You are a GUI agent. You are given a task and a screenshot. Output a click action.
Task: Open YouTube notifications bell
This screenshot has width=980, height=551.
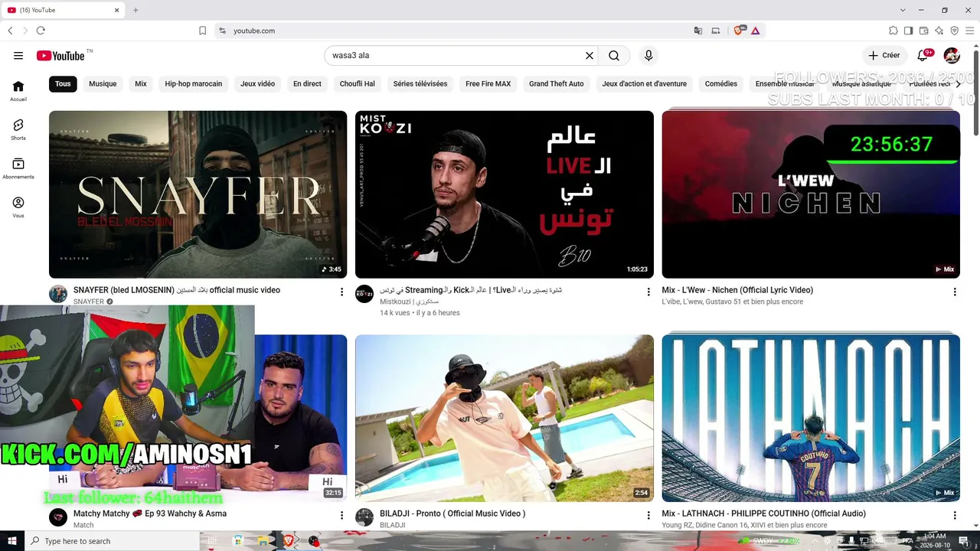(x=923, y=56)
